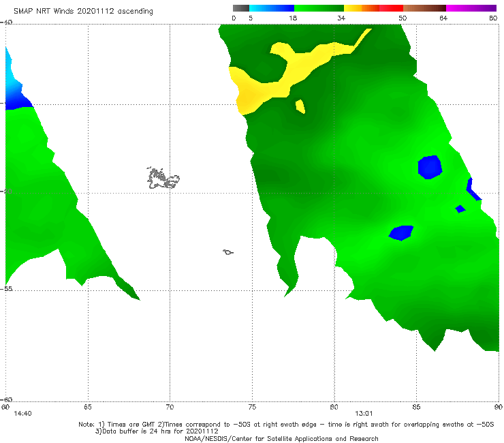Click the yellow-orange segment of the color bar
Image resolution: width=504 pixels, height=443 pixels.
(x=361, y=8)
